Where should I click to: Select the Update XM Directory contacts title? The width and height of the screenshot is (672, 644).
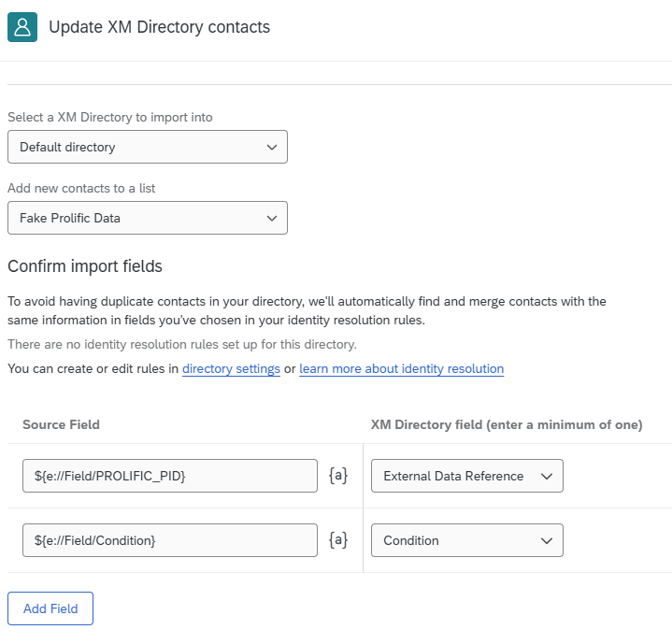click(x=160, y=27)
